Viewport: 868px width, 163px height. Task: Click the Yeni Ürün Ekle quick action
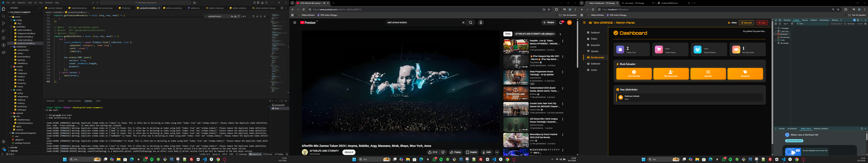634,74
